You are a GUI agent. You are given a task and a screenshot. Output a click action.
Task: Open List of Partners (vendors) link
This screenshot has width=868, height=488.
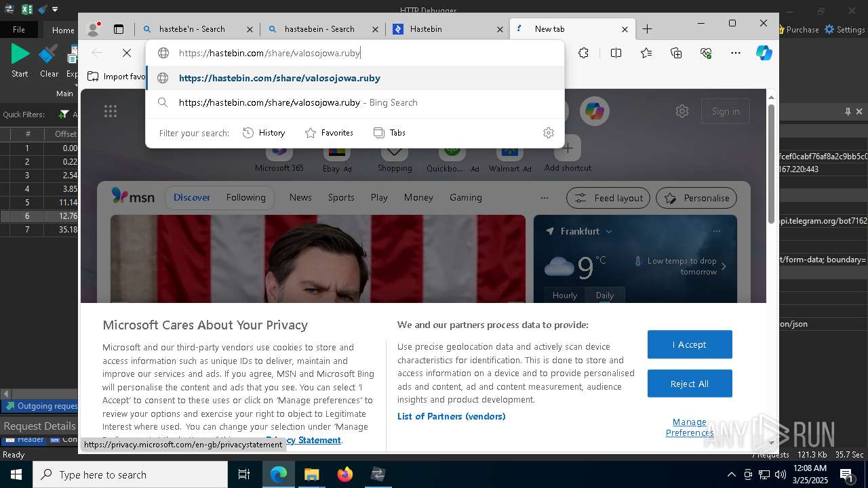pyautogui.click(x=451, y=416)
